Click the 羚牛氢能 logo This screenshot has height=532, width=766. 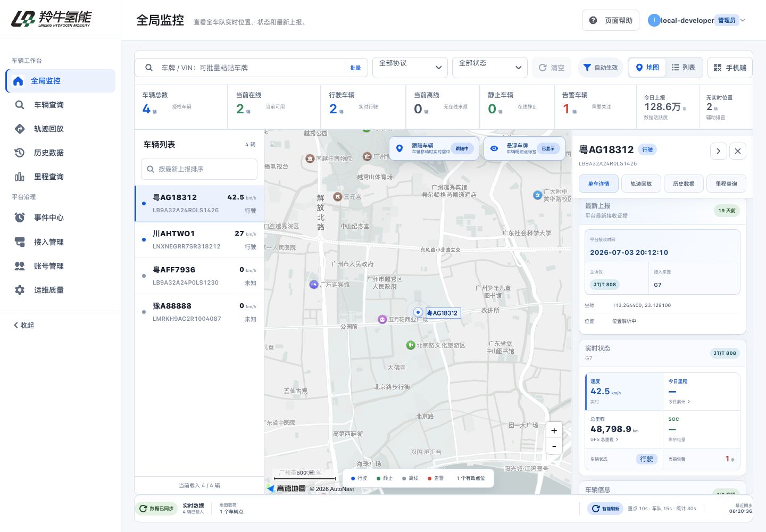coord(51,19)
